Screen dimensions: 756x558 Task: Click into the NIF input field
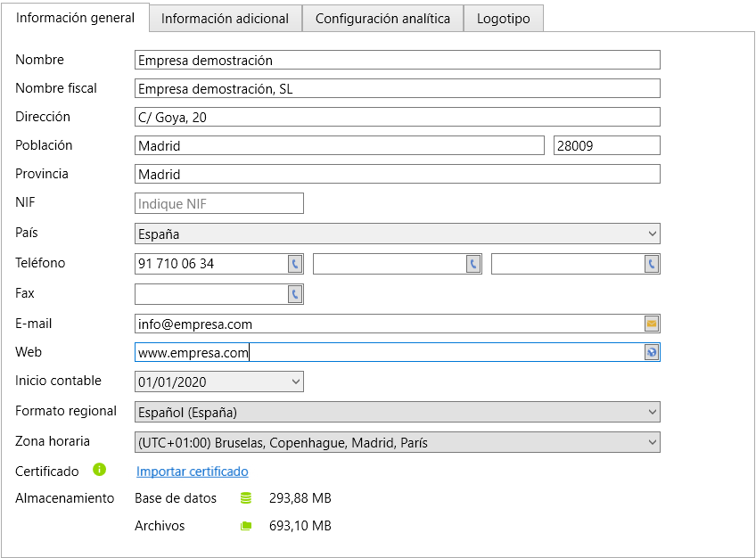218,203
